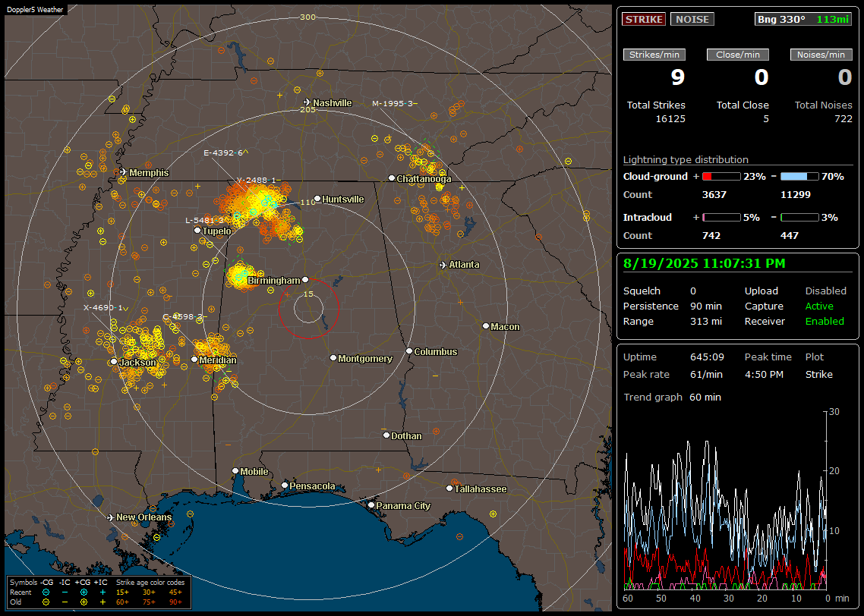Click the Receiver status Enabled
This screenshot has height=616, width=864.
(825, 322)
